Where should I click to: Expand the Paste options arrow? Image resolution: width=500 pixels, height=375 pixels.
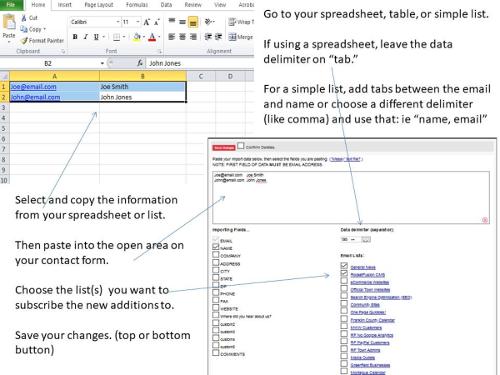(x=9, y=42)
